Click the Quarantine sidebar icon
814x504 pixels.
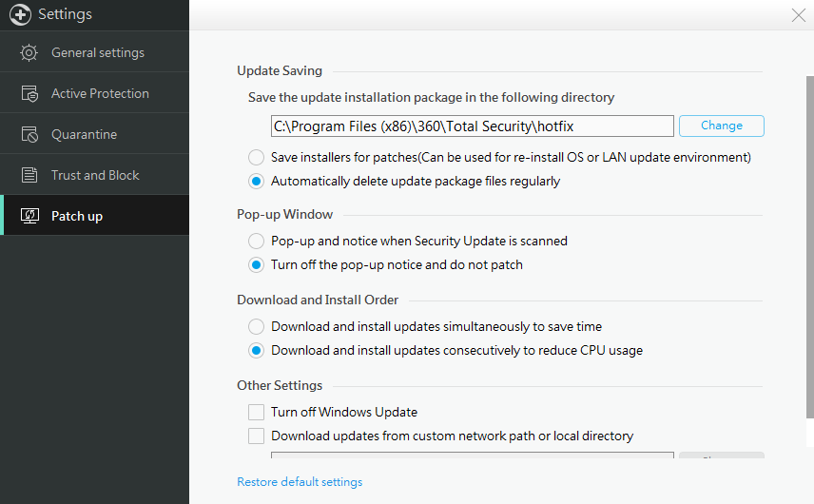coord(29,135)
